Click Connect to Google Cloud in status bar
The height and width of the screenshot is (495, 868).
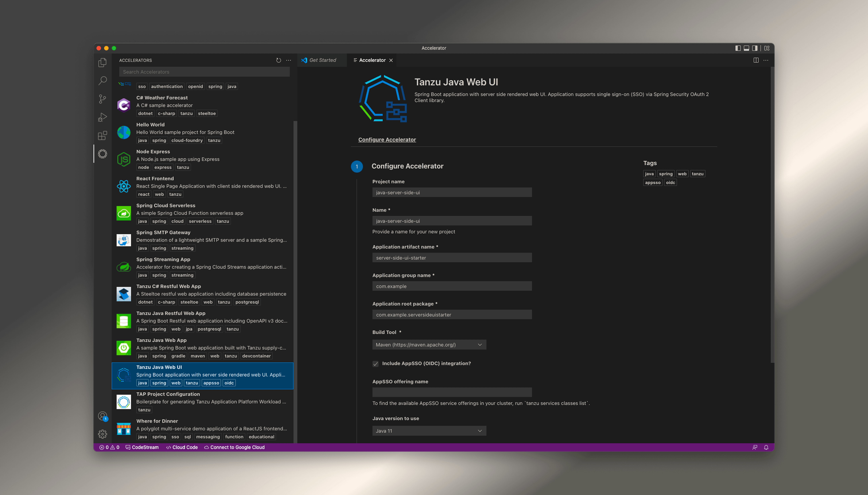(x=234, y=447)
